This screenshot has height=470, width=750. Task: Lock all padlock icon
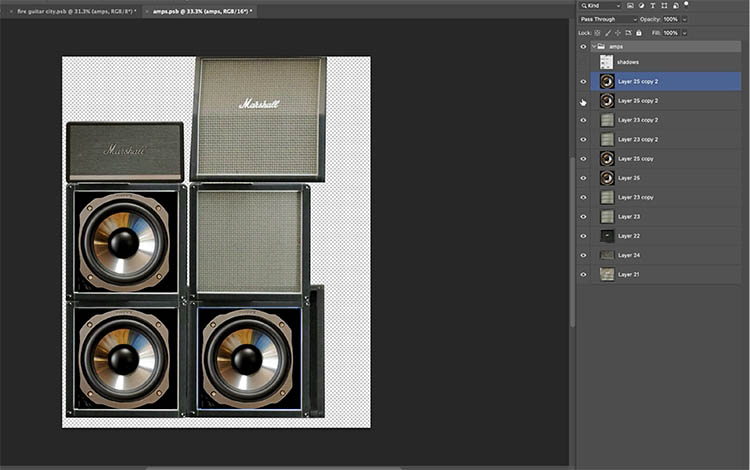(x=639, y=33)
